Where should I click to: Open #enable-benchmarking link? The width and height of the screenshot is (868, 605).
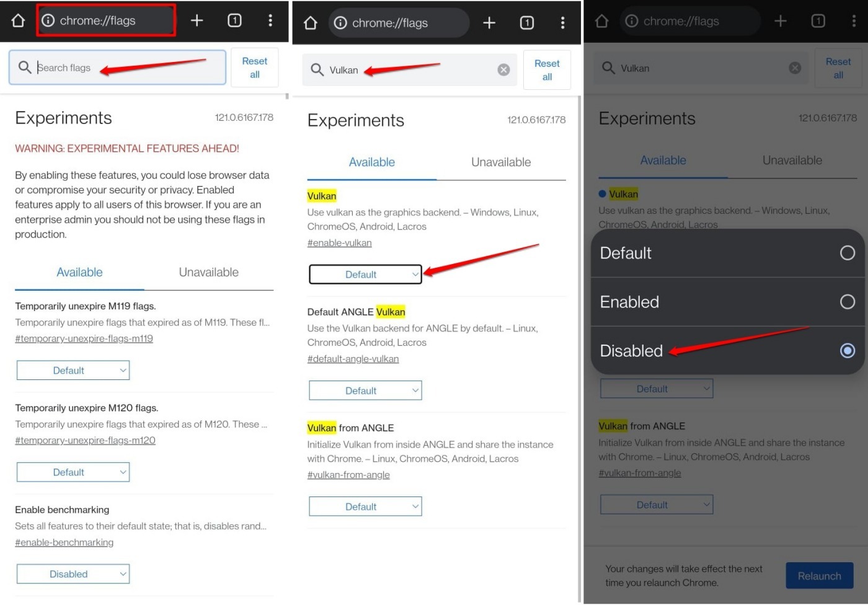click(64, 542)
